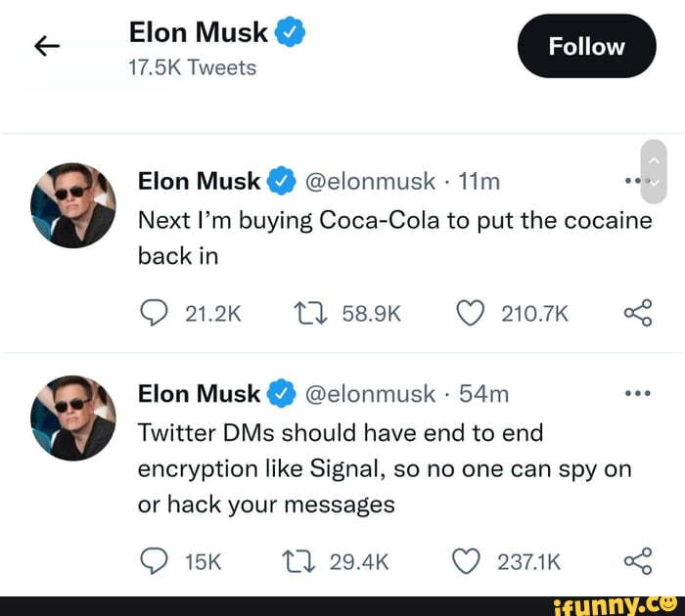Like the Coca-Cola cocaine tweet

470,314
